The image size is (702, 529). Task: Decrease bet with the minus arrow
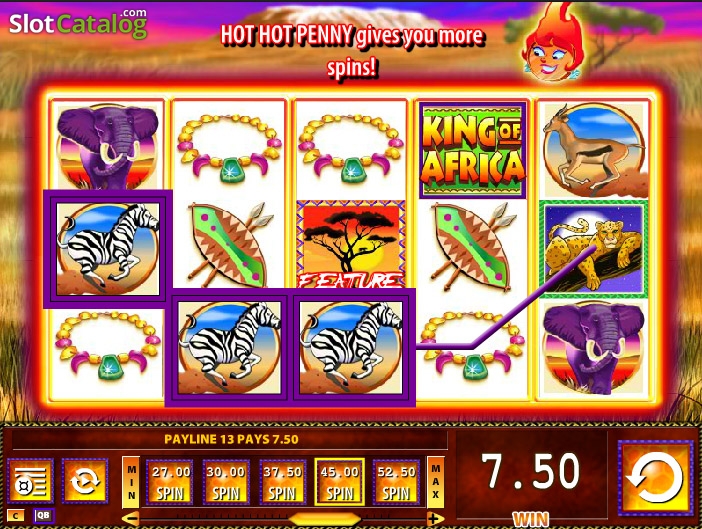(x=130, y=519)
